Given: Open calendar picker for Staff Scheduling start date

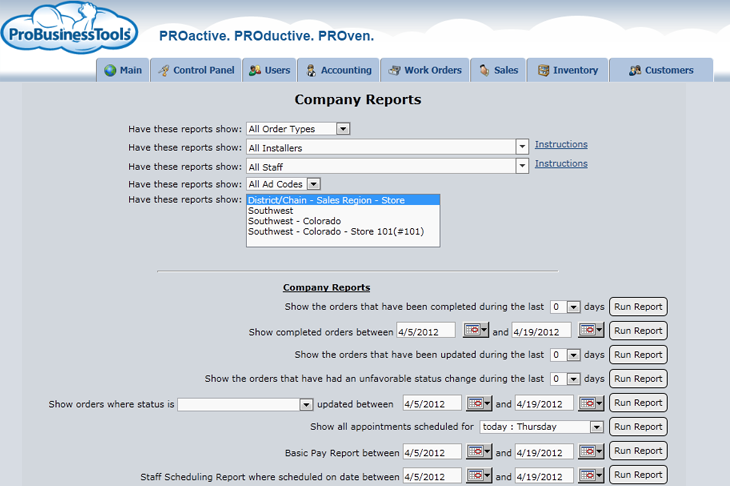Looking at the screenshot, I should [480, 476].
